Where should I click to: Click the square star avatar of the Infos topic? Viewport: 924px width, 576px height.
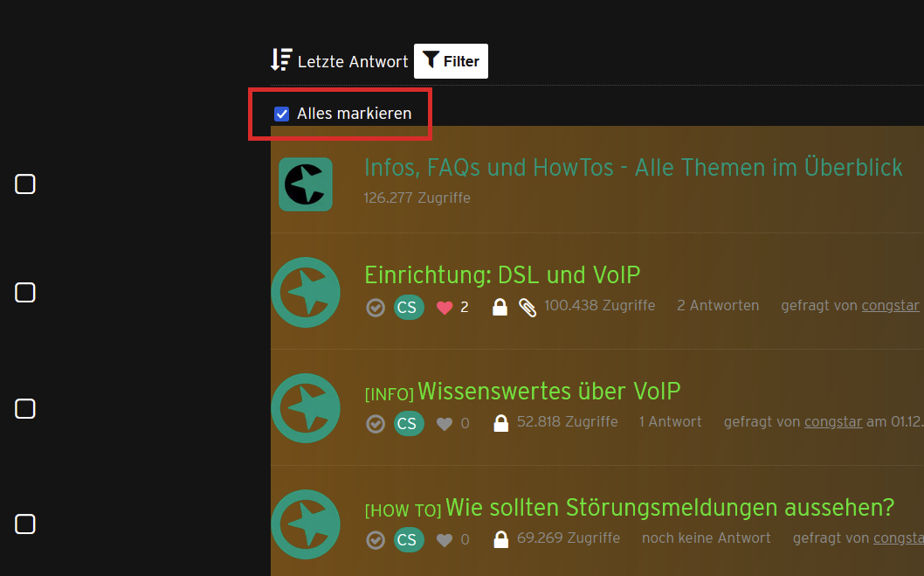tap(306, 184)
